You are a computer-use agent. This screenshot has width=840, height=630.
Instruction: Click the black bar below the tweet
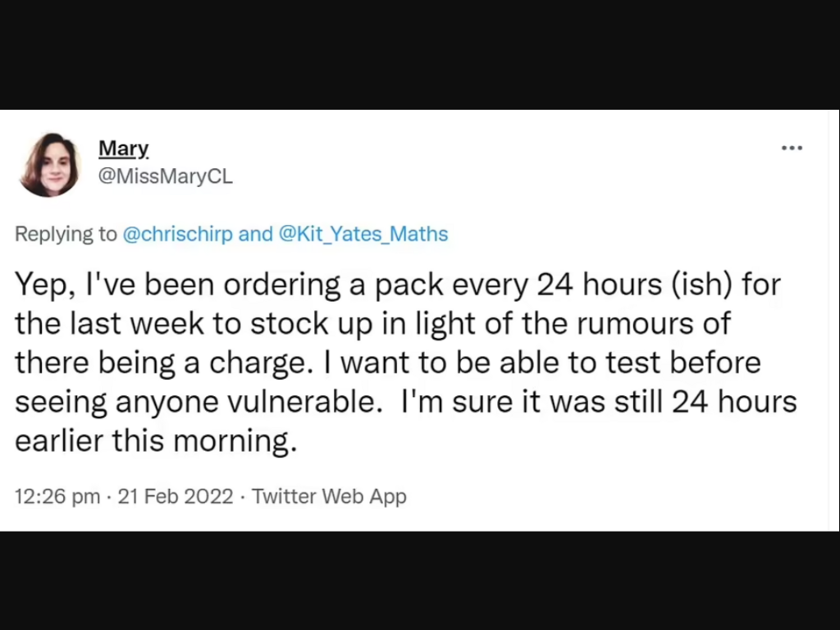pyautogui.click(x=420, y=581)
